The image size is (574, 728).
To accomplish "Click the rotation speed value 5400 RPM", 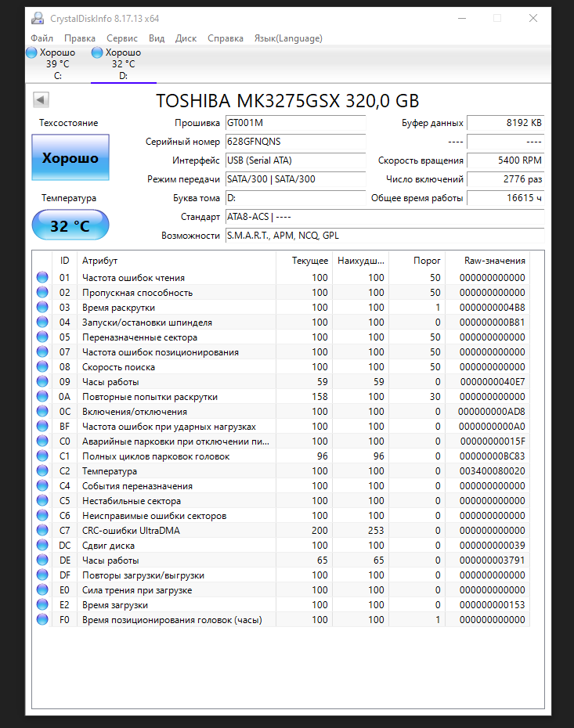I will pyautogui.click(x=505, y=160).
